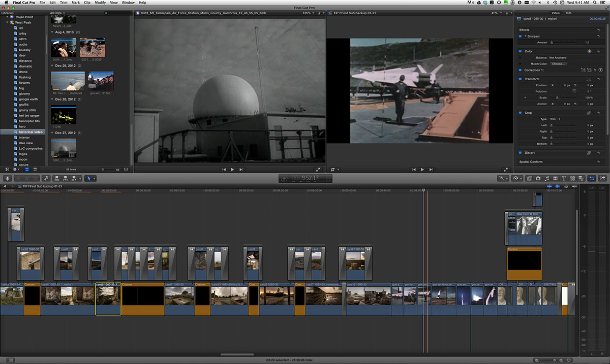
Task: Activate the Crop on-screen control icon
Action: pyautogui.click(x=589, y=113)
